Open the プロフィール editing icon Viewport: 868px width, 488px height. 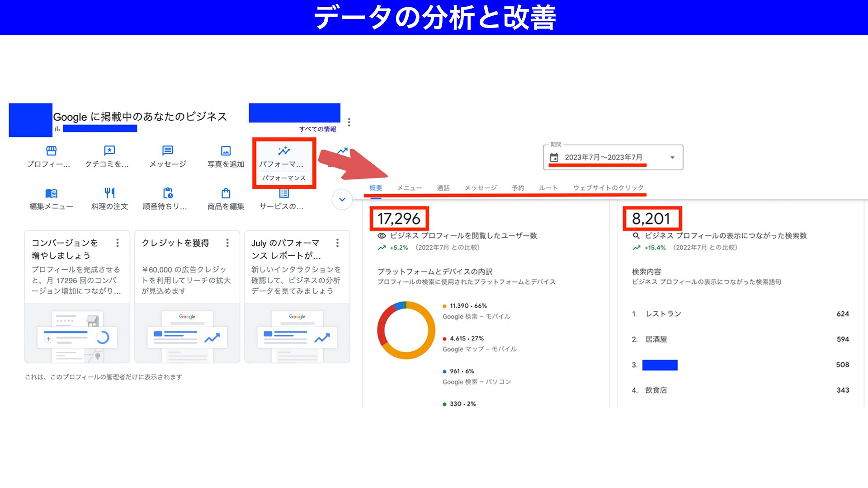(x=50, y=151)
